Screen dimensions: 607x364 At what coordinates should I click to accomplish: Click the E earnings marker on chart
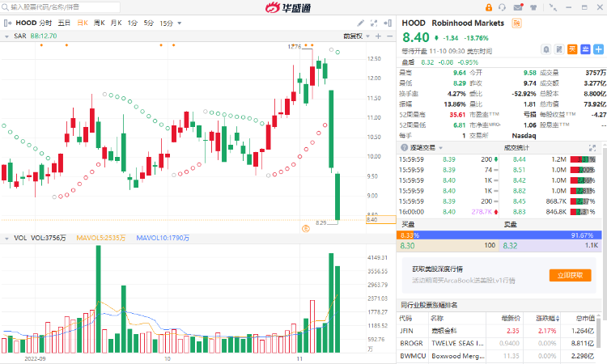305,229
